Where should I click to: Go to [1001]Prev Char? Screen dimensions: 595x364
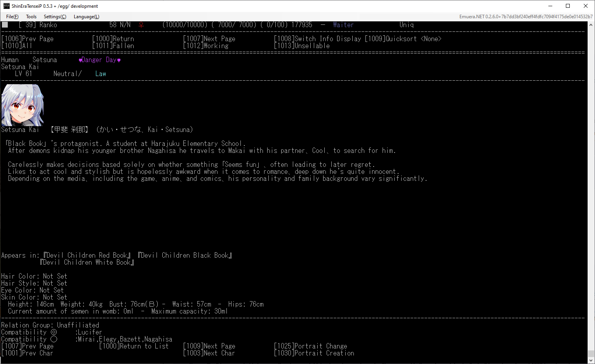(x=27, y=353)
